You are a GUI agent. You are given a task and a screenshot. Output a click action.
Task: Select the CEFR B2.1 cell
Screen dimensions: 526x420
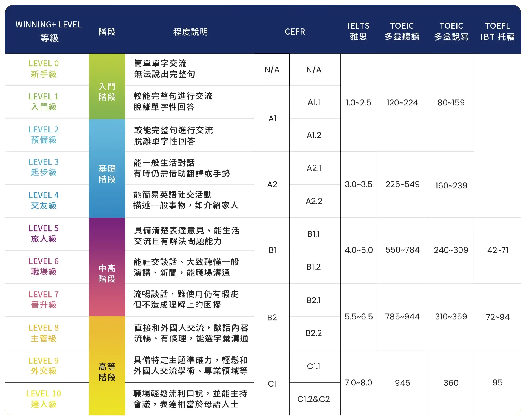[x=315, y=300]
